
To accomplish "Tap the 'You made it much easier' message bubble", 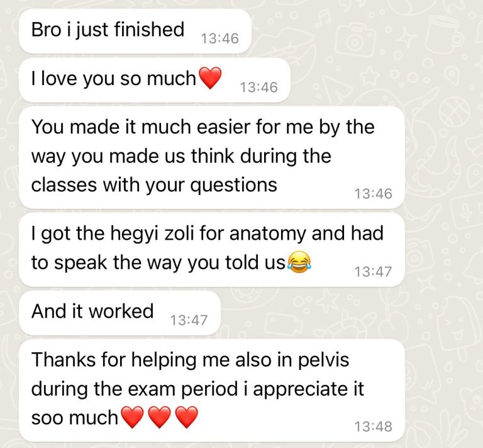I will pyautogui.click(x=211, y=157).
